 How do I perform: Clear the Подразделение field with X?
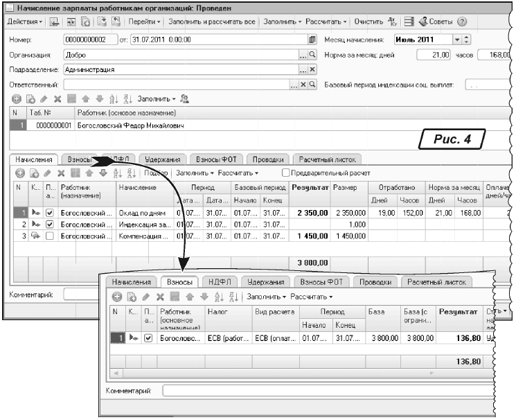(x=312, y=69)
